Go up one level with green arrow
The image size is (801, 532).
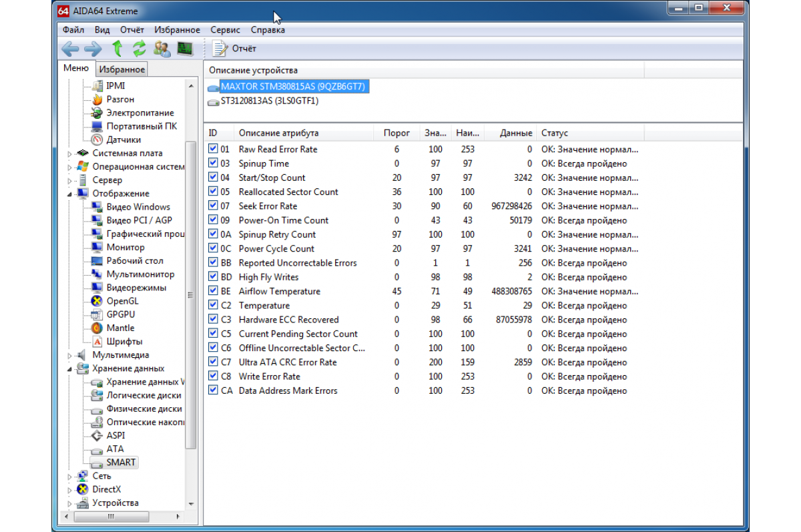[x=117, y=48]
